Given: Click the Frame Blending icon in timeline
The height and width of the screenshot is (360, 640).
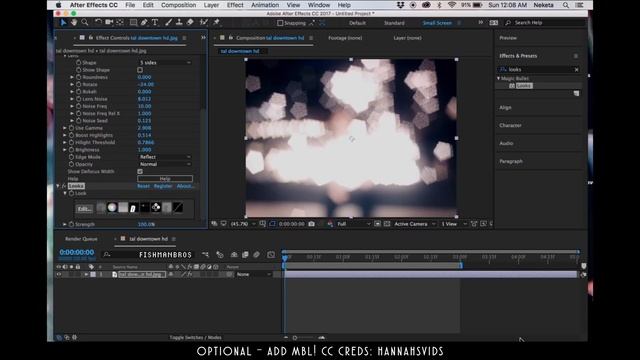Looking at the screenshot, I should [x=245, y=255].
